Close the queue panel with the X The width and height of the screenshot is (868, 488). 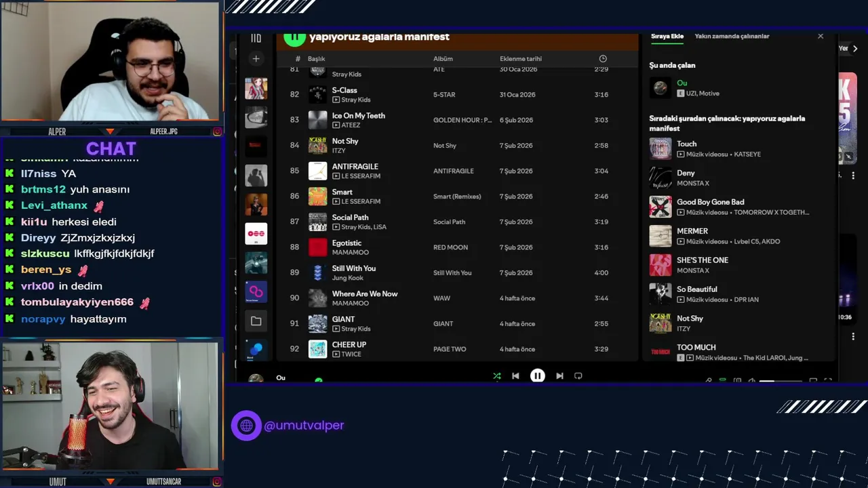pyautogui.click(x=821, y=37)
